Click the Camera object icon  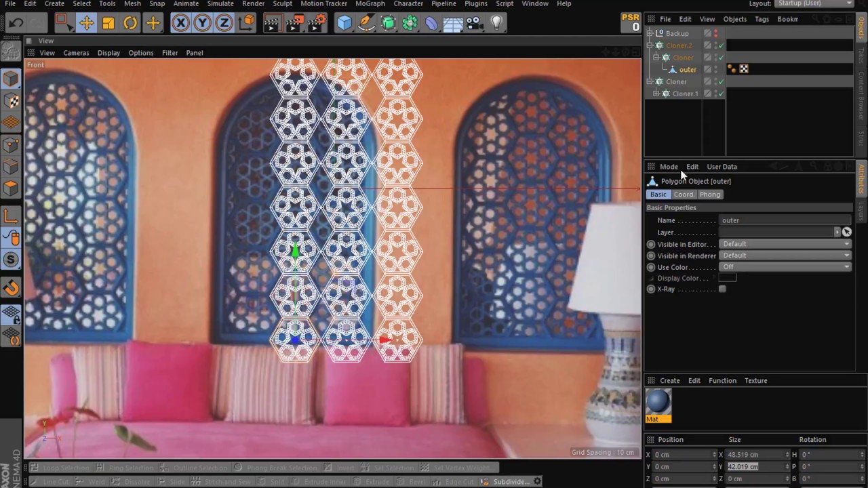pyautogui.click(x=475, y=23)
